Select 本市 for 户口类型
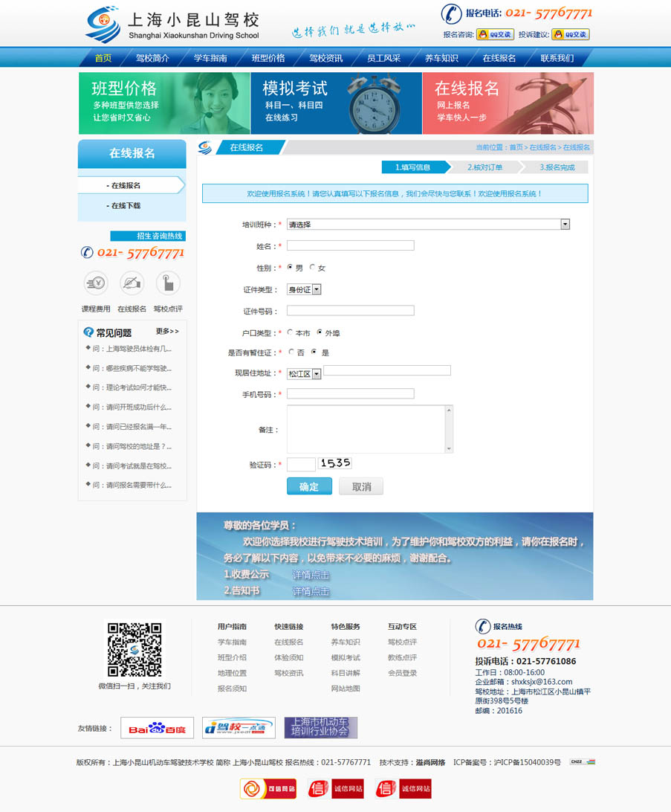 (290, 333)
